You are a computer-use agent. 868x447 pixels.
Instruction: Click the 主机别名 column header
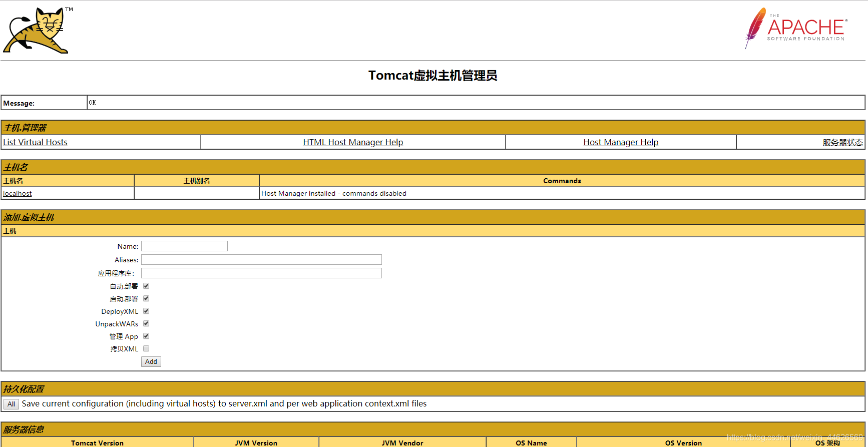197,181
